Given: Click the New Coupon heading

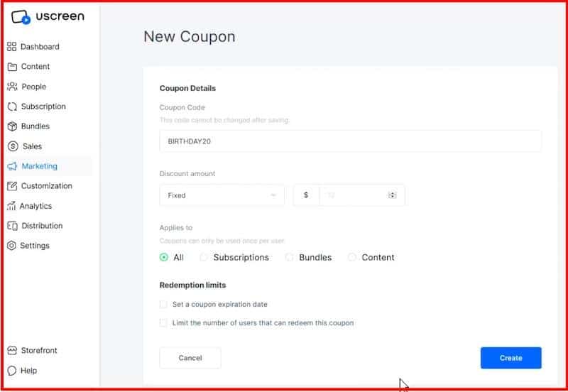Looking at the screenshot, I should 190,37.
